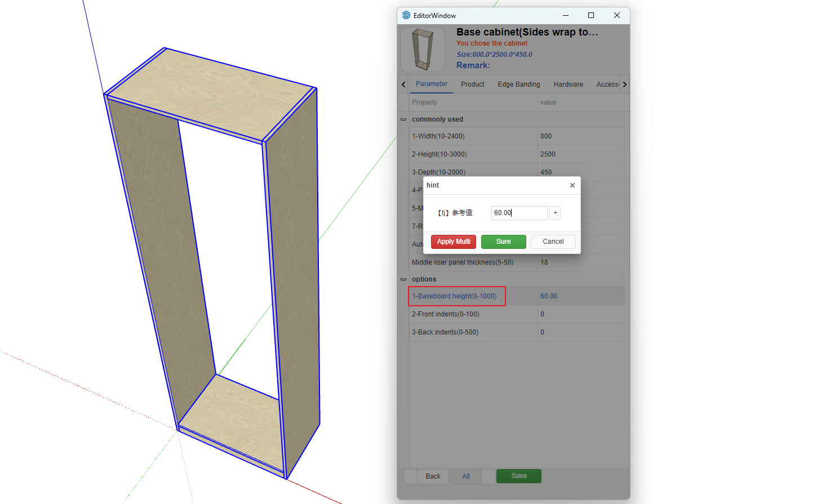Collapse the 'options' property group
817x504 pixels.
click(x=403, y=279)
